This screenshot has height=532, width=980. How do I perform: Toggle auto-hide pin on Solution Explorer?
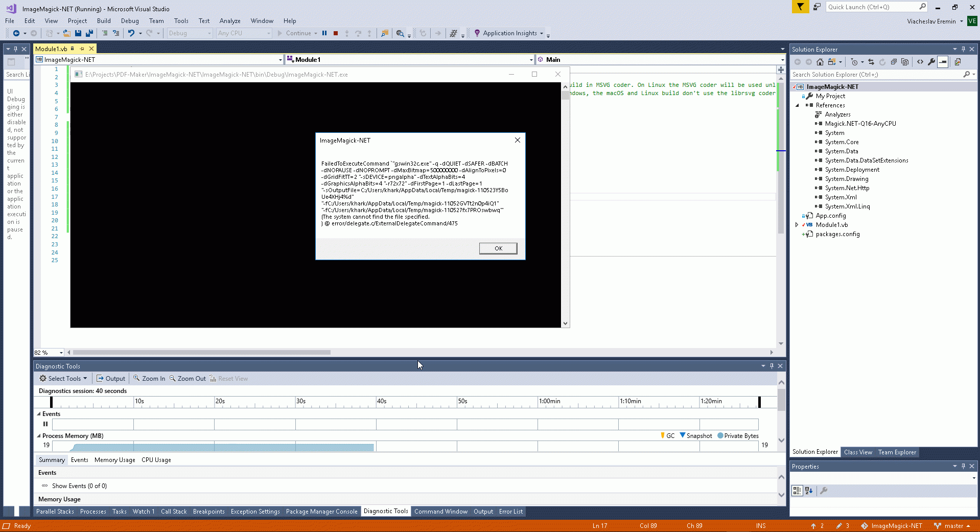963,49
